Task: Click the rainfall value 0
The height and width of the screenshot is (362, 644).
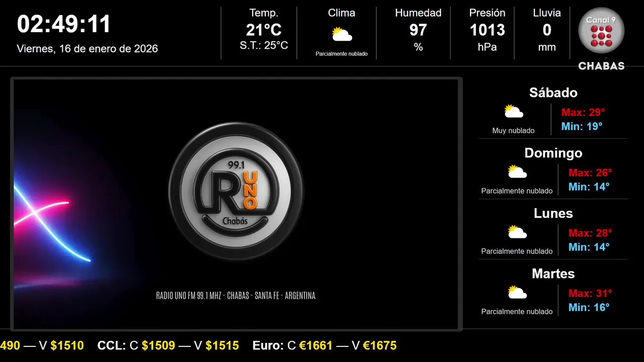Action: tap(547, 30)
